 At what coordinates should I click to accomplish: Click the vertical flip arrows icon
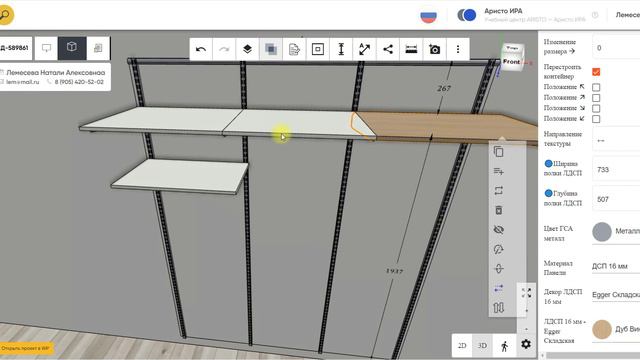pyautogui.click(x=498, y=307)
